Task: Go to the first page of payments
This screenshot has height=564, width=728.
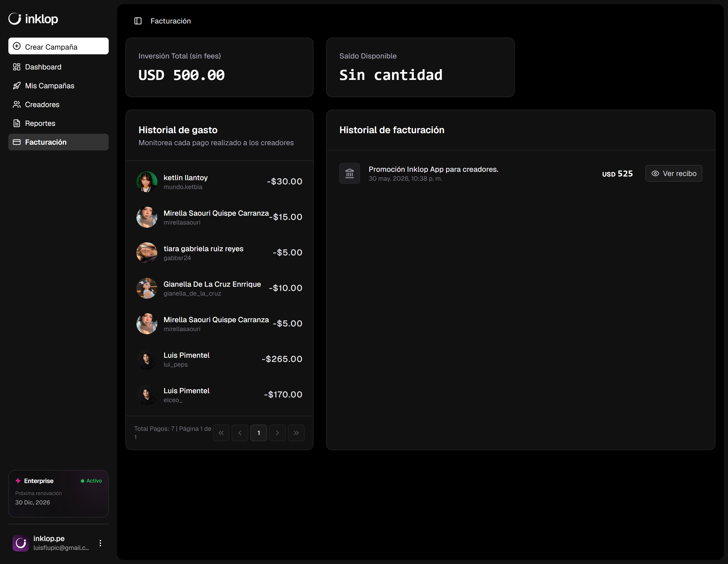Action: (x=221, y=433)
